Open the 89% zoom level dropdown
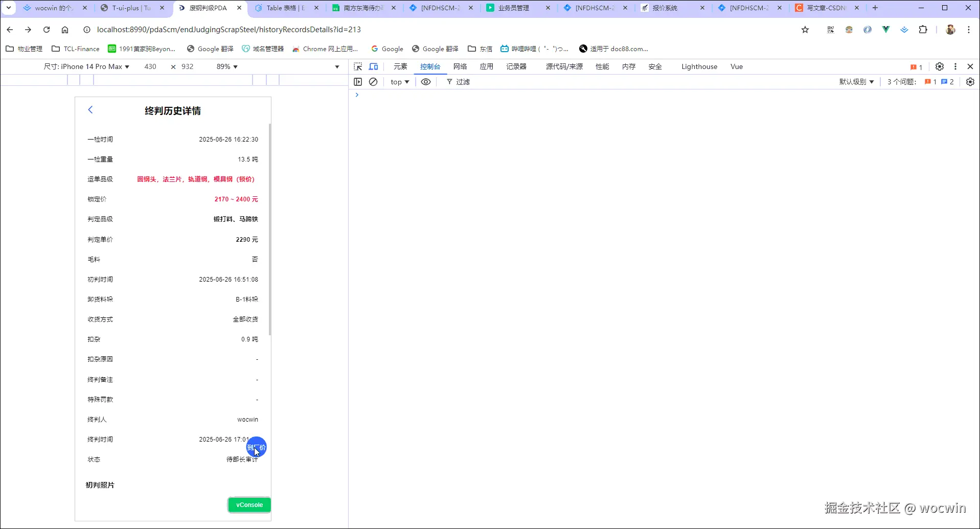 (x=225, y=66)
